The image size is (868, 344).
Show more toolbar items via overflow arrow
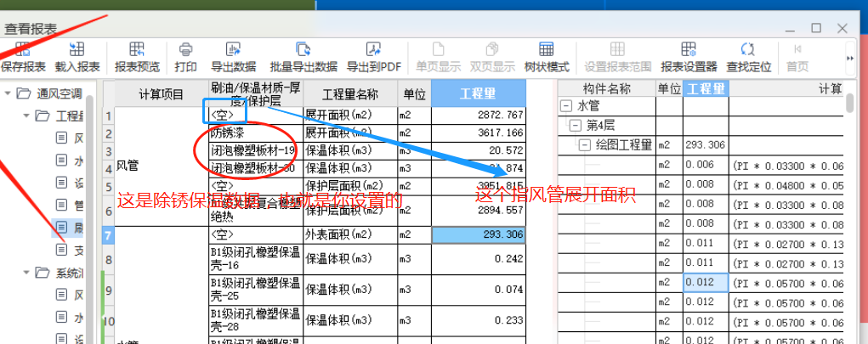pyautogui.click(x=850, y=58)
